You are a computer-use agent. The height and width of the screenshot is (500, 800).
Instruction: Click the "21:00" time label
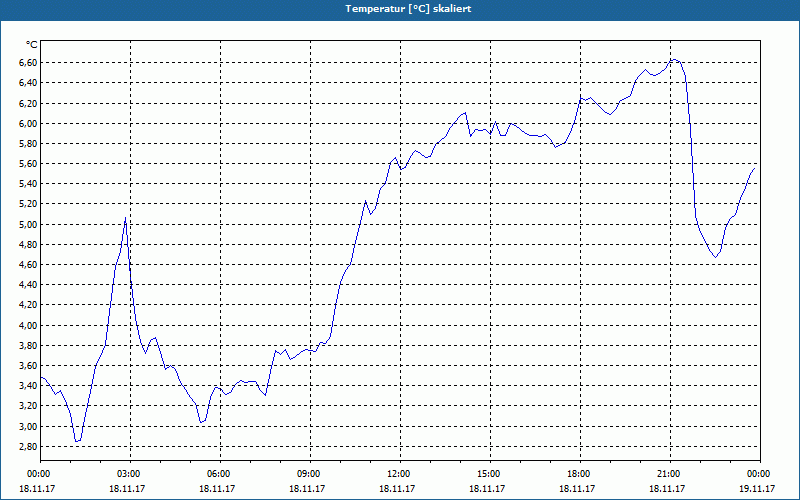(x=668, y=474)
